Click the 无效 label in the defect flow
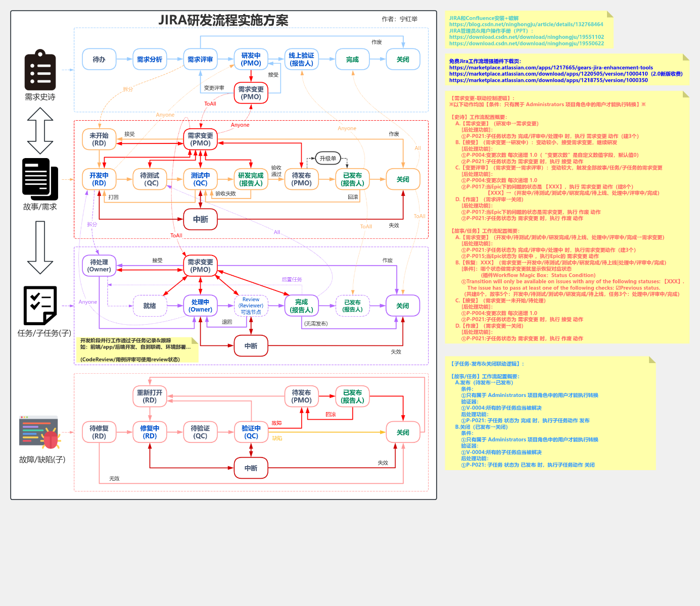This screenshot has width=700, height=606. pos(114,478)
